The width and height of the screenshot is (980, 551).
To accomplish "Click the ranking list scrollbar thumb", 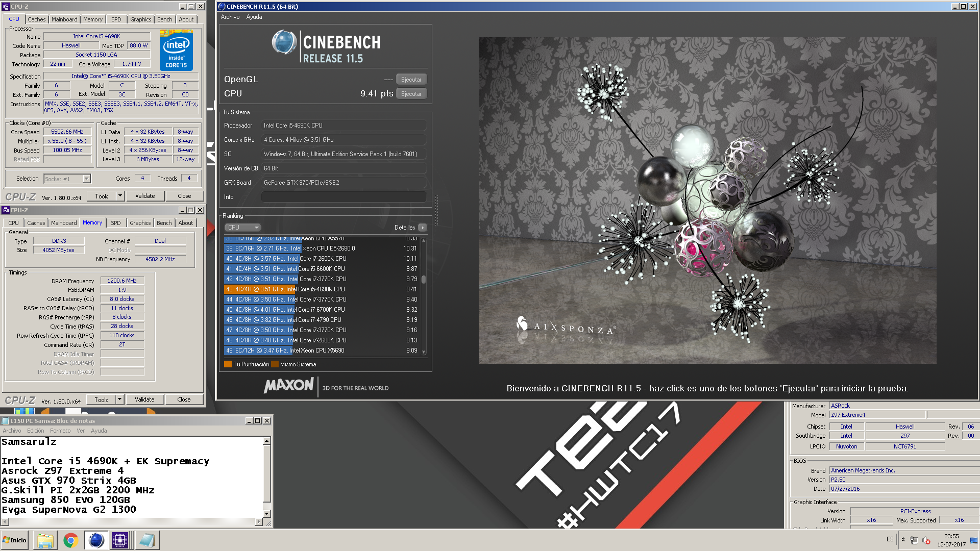I will (x=424, y=280).
